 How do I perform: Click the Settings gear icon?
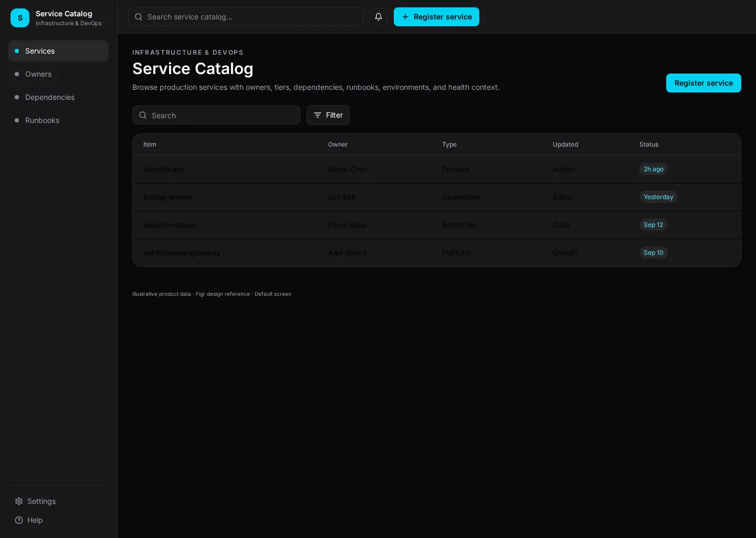pyautogui.click(x=19, y=501)
